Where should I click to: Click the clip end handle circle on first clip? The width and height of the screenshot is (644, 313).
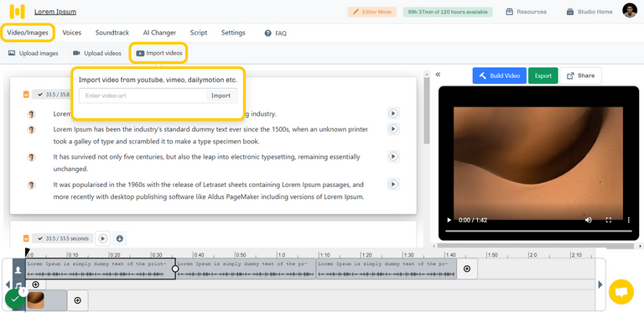pos(175,269)
